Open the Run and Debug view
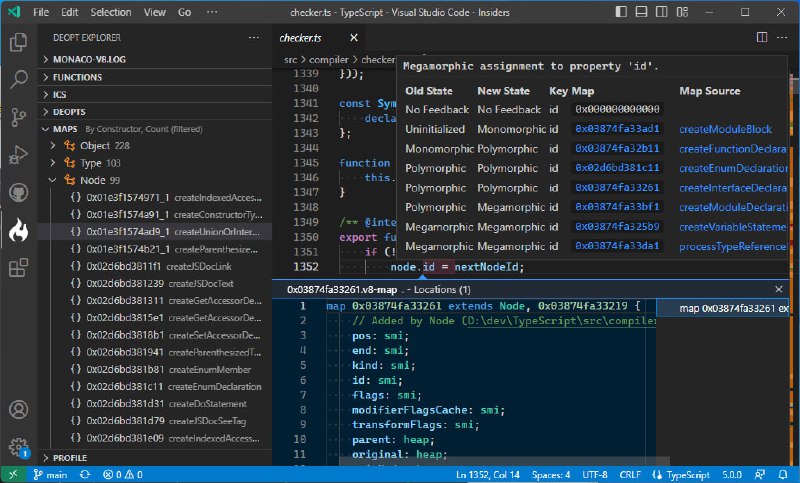 point(18,155)
